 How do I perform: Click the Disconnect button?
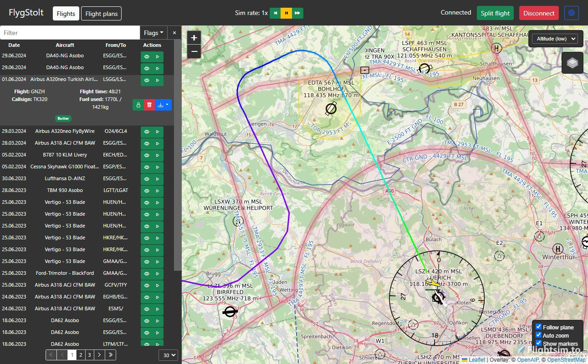[x=539, y=13]
